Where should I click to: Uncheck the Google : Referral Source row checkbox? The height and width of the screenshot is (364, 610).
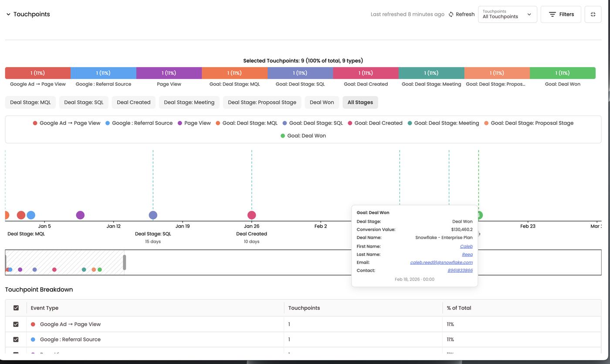click(x=16, y=340)
